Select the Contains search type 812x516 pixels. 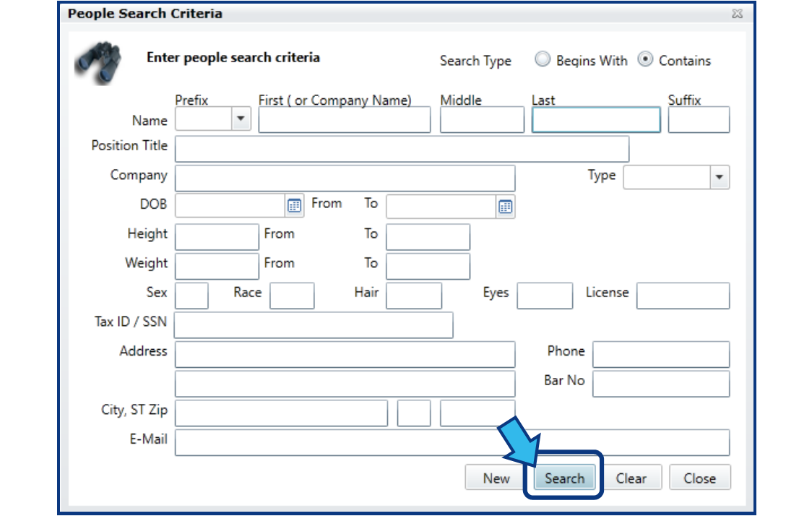click(x=645, y=59)
